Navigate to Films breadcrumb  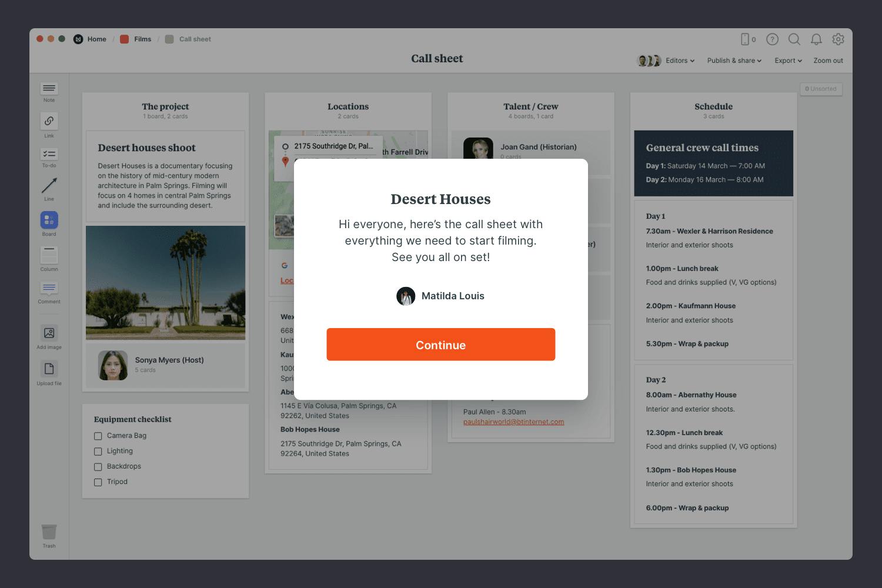click(142, 39)
